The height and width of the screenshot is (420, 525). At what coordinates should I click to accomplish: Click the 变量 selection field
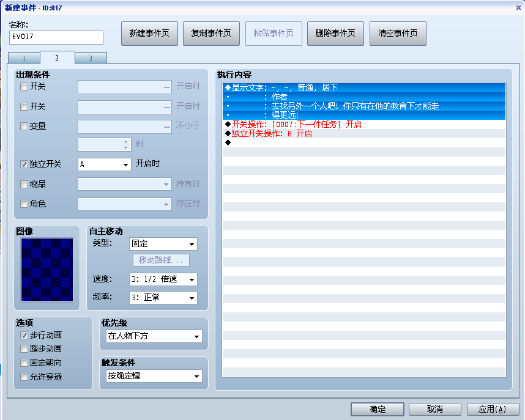click(x=125, y=127)
